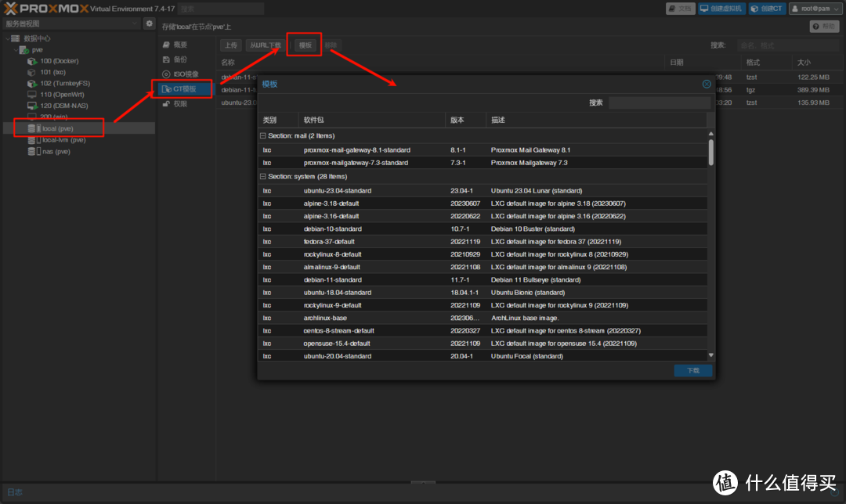Select container 100 (Docker) in the tree
Viewport: 846px width, 504px height.
(59, 61)
